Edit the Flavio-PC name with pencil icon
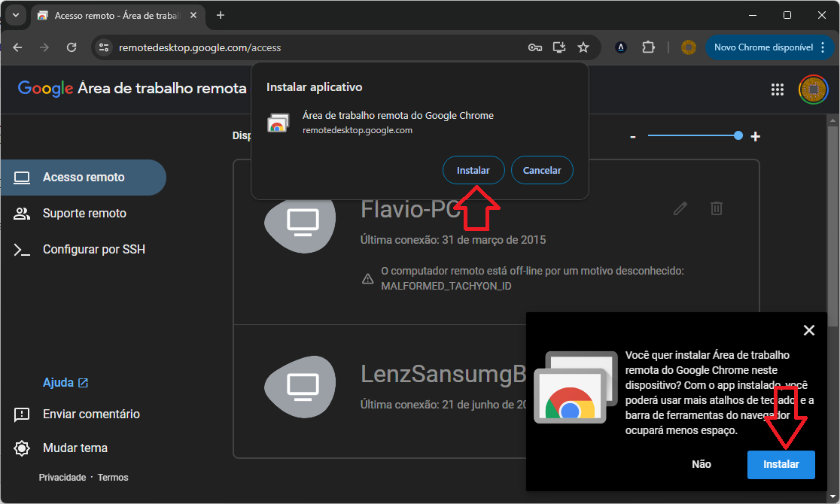Viewport: 840px width, 504px height. click(x=680, y=208)
